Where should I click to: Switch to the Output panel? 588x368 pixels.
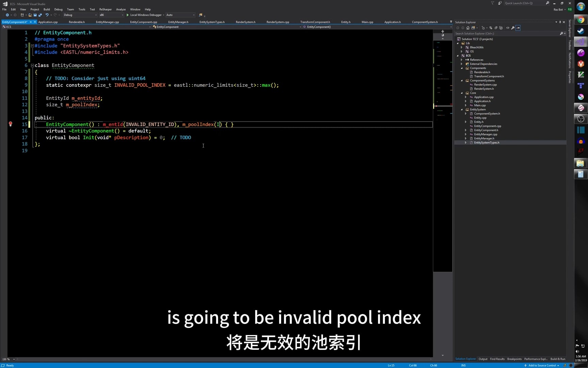pyautogui.click(x=483, y=359)
